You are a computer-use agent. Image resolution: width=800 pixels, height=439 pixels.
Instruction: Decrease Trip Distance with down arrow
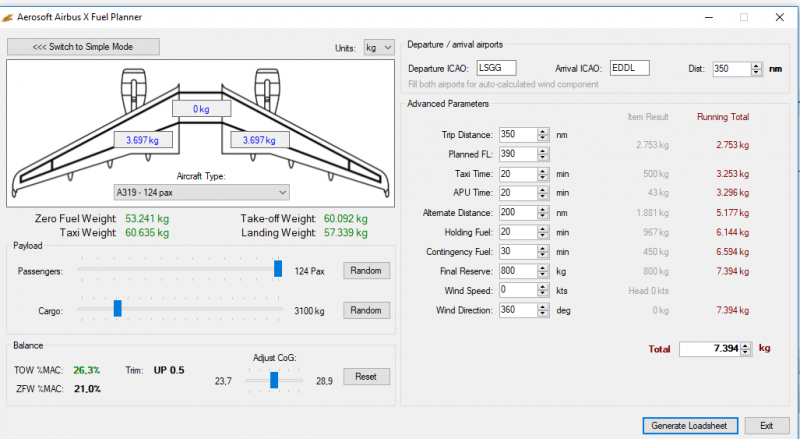point(543,138)
